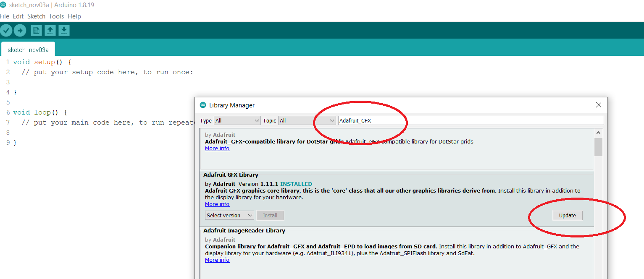Open the Sketch menu
The width and height of the screenshot is (644, 279).
(x=36, y=16)
